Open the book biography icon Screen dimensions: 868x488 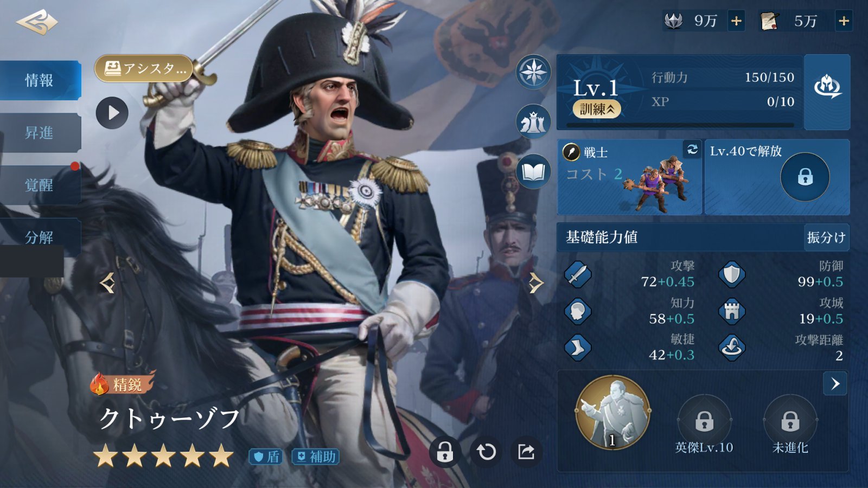click(x=533, y=172)
